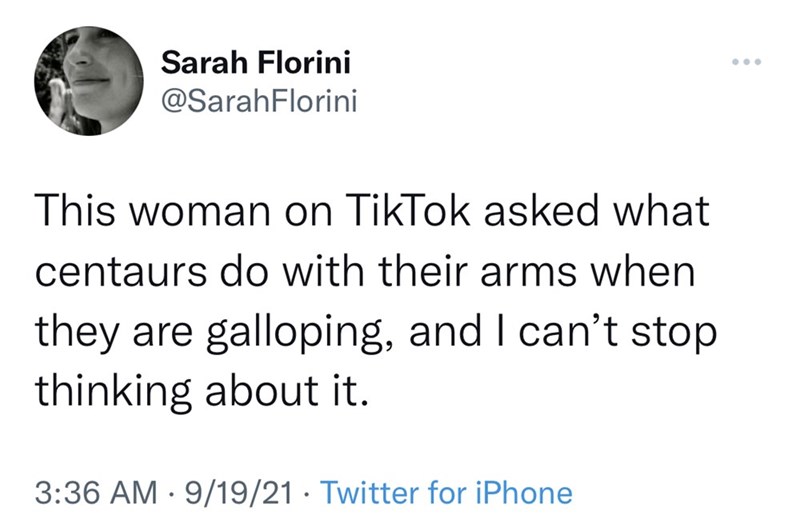This screenshot has height=527, width=800.
Task: Open the Sarah Florini display name
Action: [x=255, y=65]
